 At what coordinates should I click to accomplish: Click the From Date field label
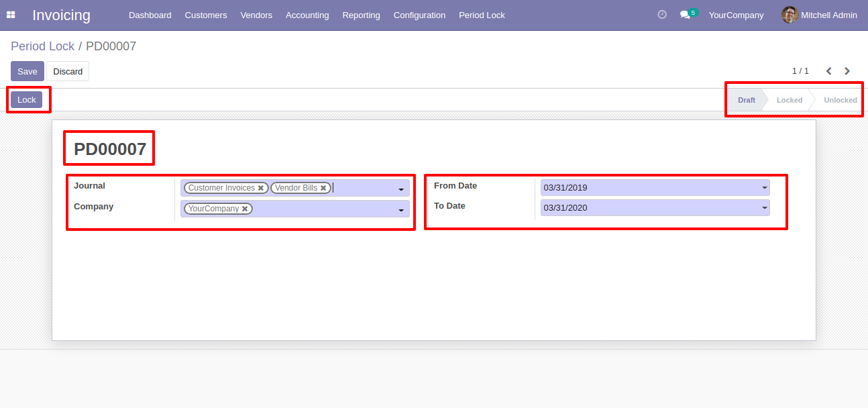tap(455, 186)
